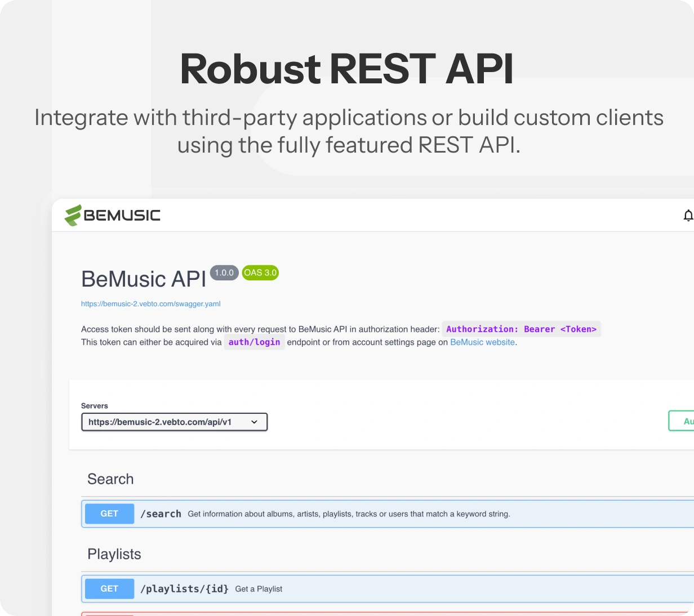This screenshot has width=694, height=616.
Task: Click the green OAS 3.0 badge
Action: point(260,273)
